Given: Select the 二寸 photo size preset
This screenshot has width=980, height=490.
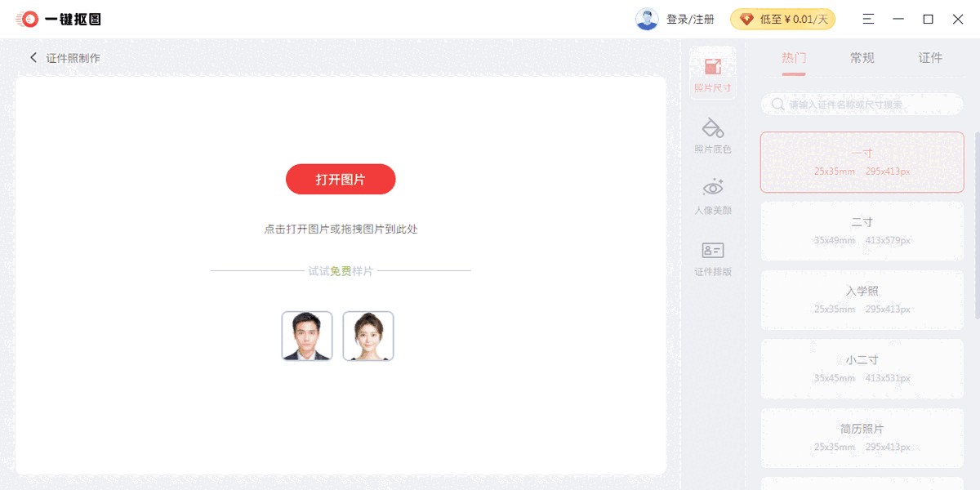Looking at the screenshot, I should 862,231.
